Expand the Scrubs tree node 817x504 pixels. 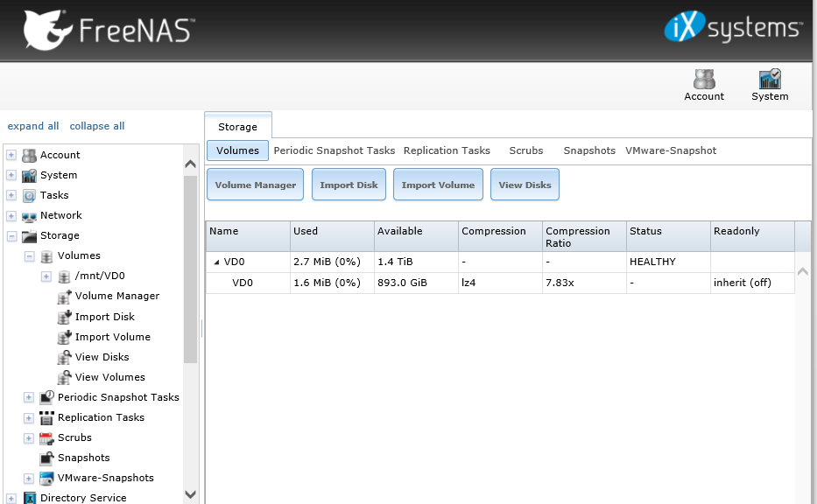[29, 437]
